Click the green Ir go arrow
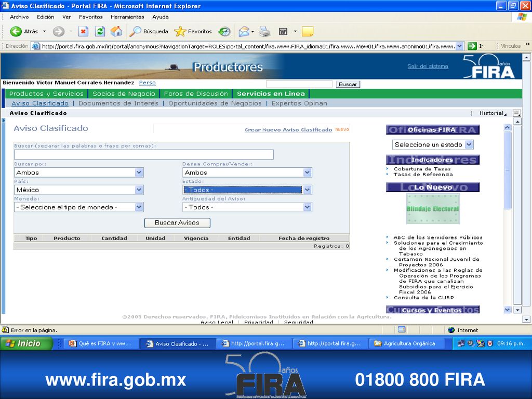The height and width of the screenshot is (399, 532). click(472, 46)
